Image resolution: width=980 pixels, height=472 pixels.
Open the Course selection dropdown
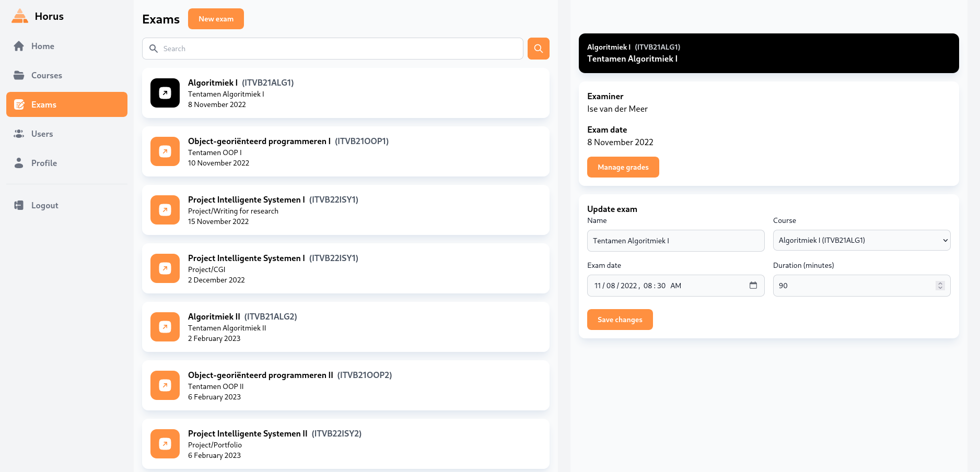[861, 240]
